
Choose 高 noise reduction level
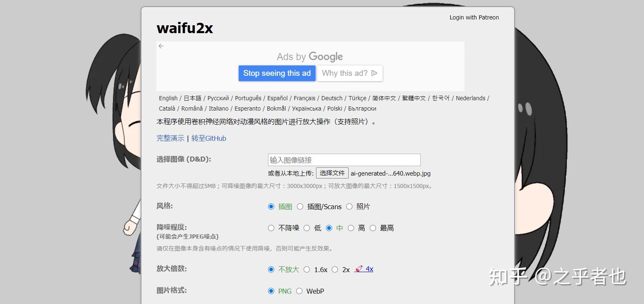tap(351, 228)
